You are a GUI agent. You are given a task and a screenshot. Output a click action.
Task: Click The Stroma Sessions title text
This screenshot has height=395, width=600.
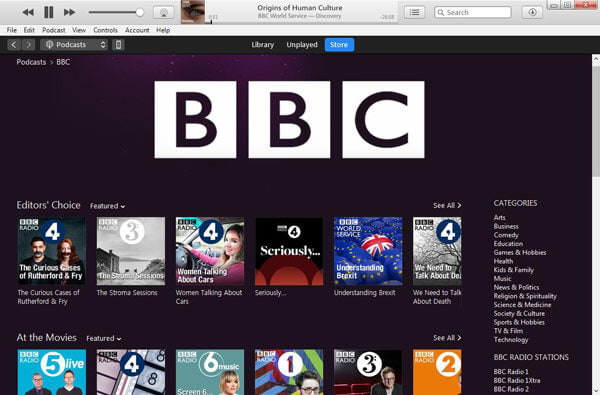click(x=127, y=293)
